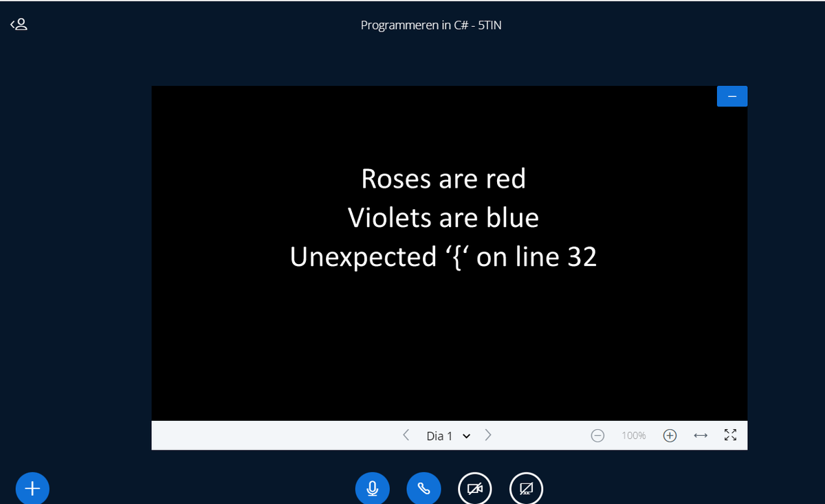Click the slide text Unexpected '{' on line 32
Image resolution: width=825 pixels, height=504 pixels.
click(x=443, y=257)
